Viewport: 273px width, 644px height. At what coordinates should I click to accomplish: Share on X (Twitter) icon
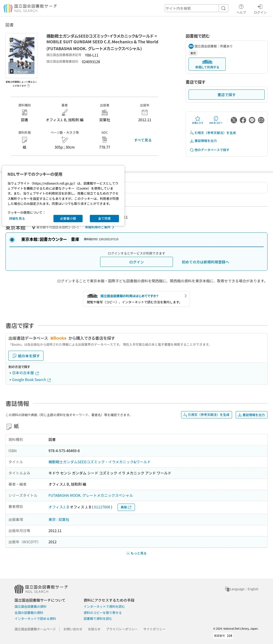click(x=234, y=120)
